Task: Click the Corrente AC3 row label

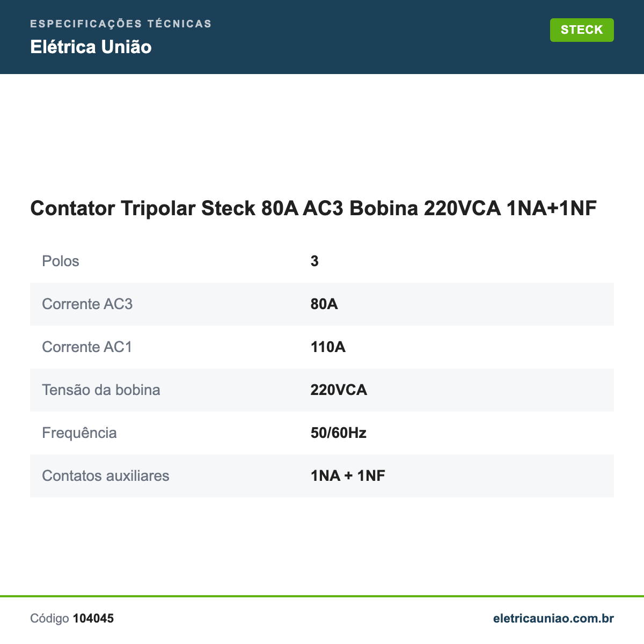Action: click(x=87, y=304)
